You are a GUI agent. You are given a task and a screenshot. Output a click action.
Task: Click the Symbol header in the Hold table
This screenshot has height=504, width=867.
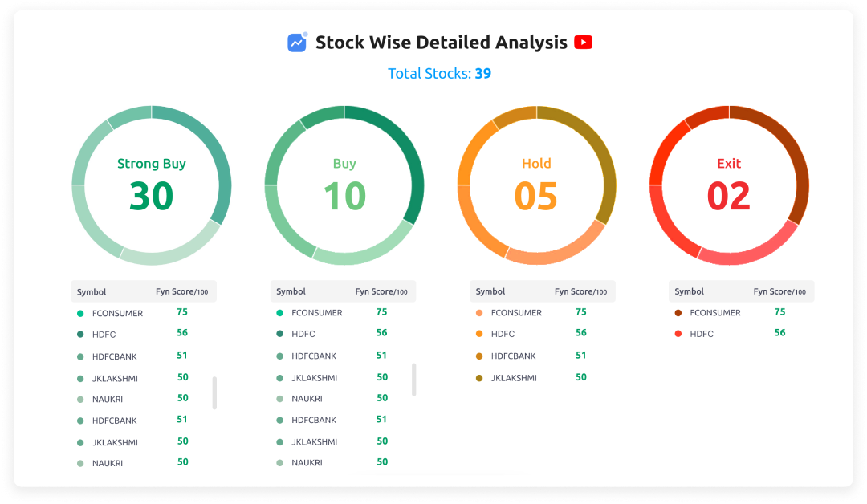(490, 291)
